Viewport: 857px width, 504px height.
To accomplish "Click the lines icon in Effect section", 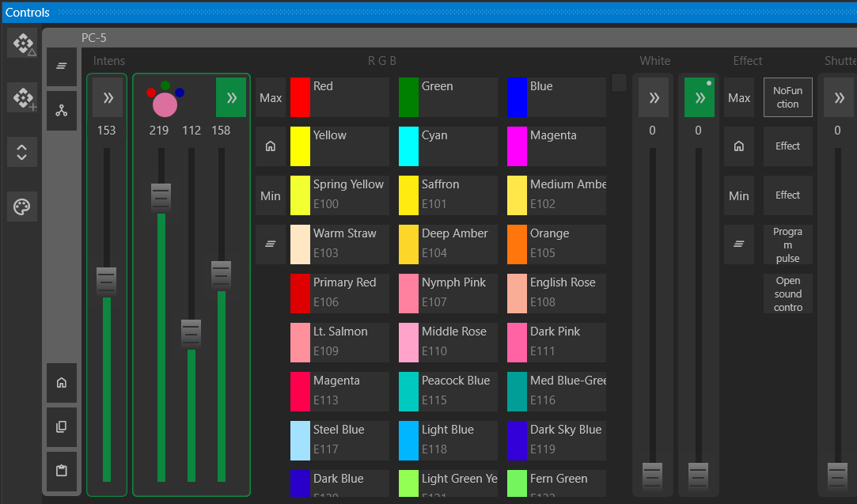I will click(x=739, y=244).
